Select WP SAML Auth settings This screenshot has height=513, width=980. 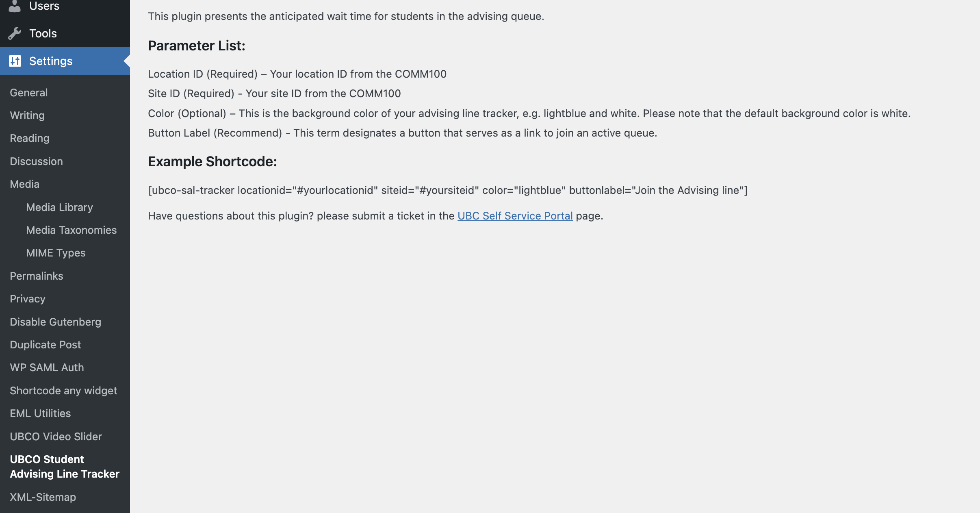point(47,367)
